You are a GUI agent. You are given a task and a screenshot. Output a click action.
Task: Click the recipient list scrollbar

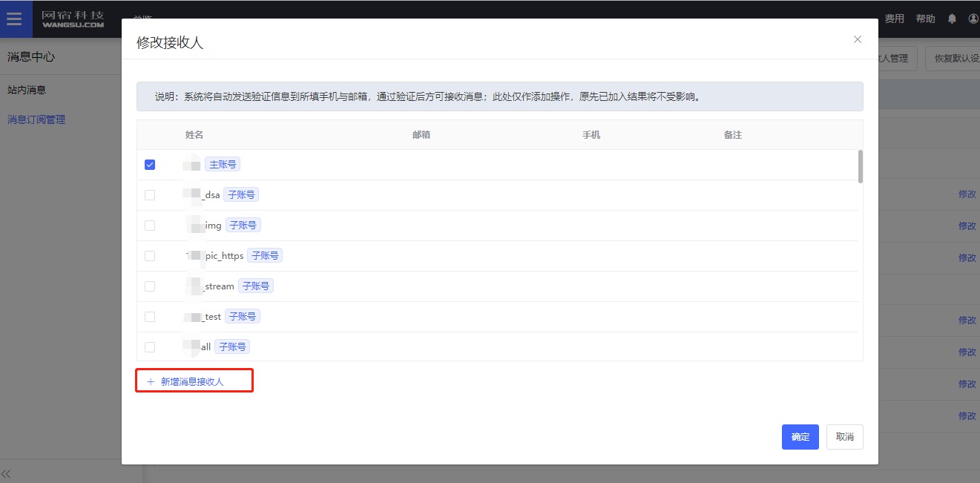point(860,167)
